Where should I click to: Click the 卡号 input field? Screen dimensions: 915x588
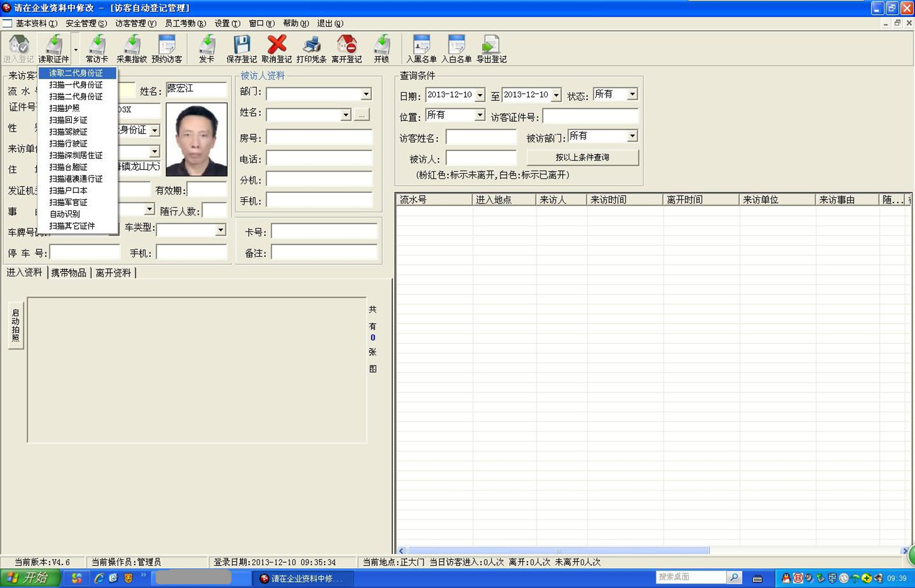pos(324,231)
